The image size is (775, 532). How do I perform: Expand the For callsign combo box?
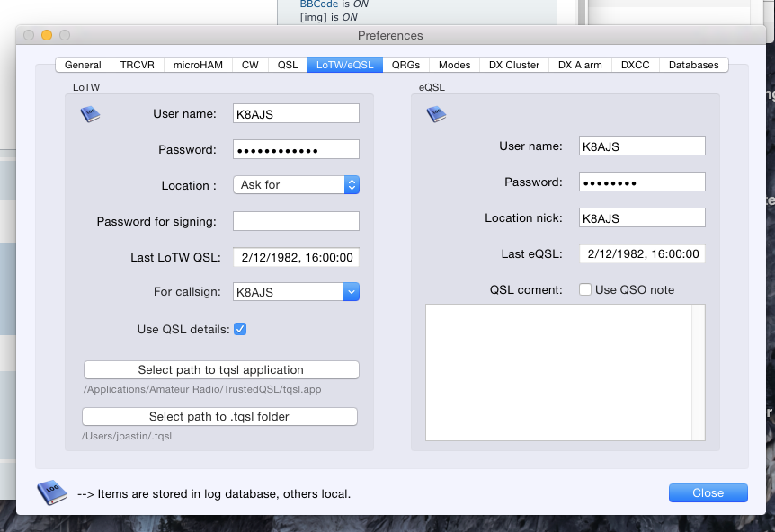[x=352, y=292]
